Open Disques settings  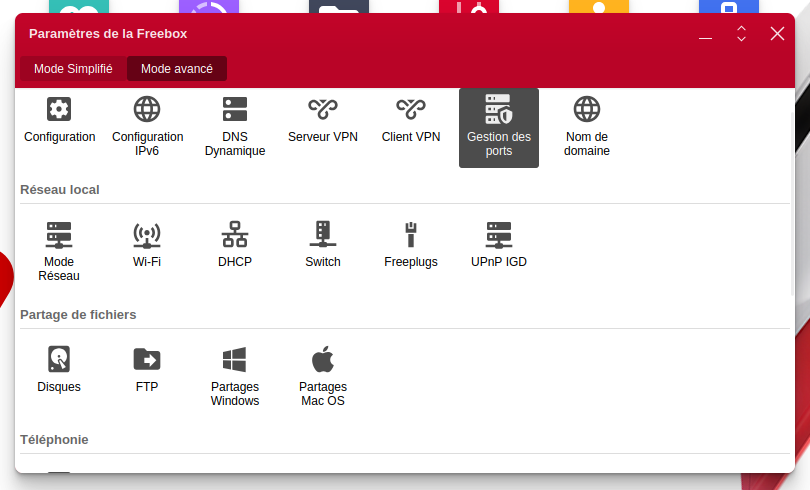tap(59, 371)
